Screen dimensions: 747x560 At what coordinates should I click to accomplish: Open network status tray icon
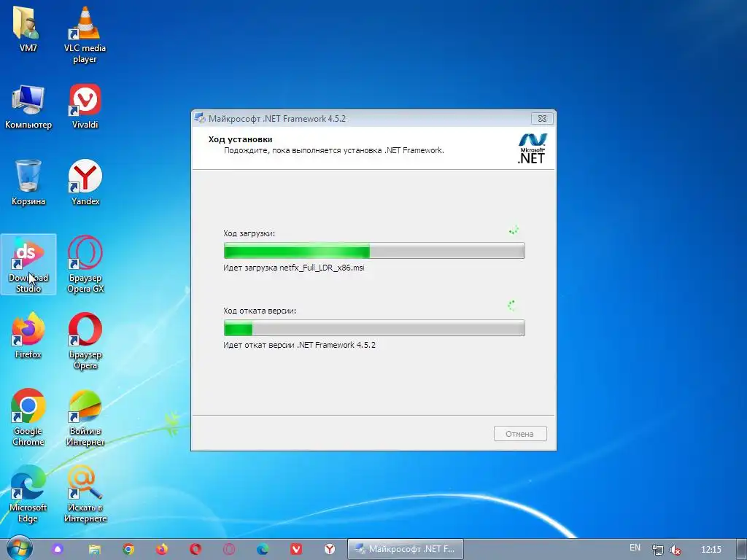click(x=657, y=550)
